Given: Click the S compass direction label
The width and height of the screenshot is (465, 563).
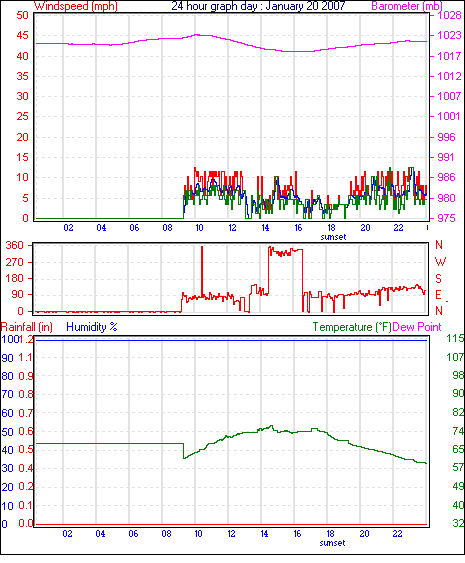Looking at the screenshot, I should click(x=438, y=279).
